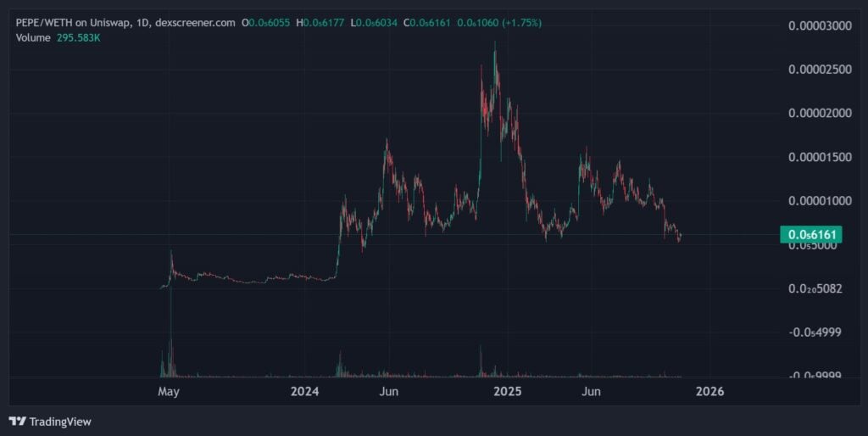Select the 2025 label on time axis
Image resolution: width=868 pixels, height=436 pixels.
[507, 391]
